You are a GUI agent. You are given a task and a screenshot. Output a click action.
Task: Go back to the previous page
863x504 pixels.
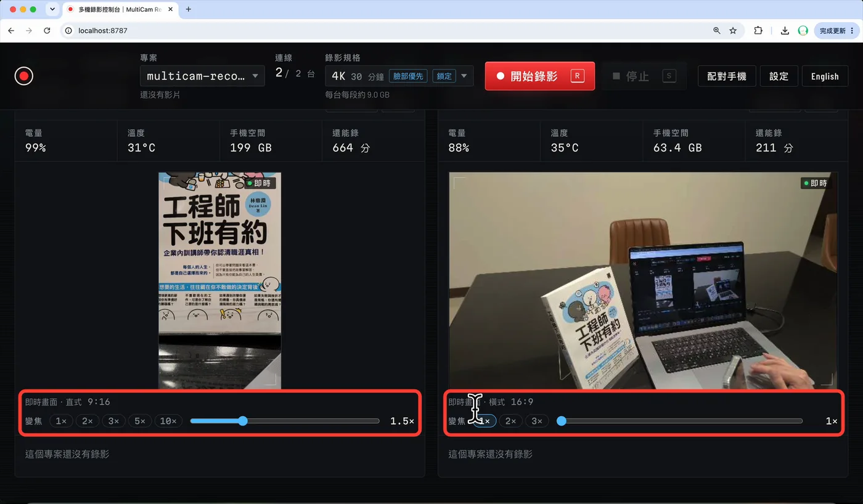pos(11,30)
